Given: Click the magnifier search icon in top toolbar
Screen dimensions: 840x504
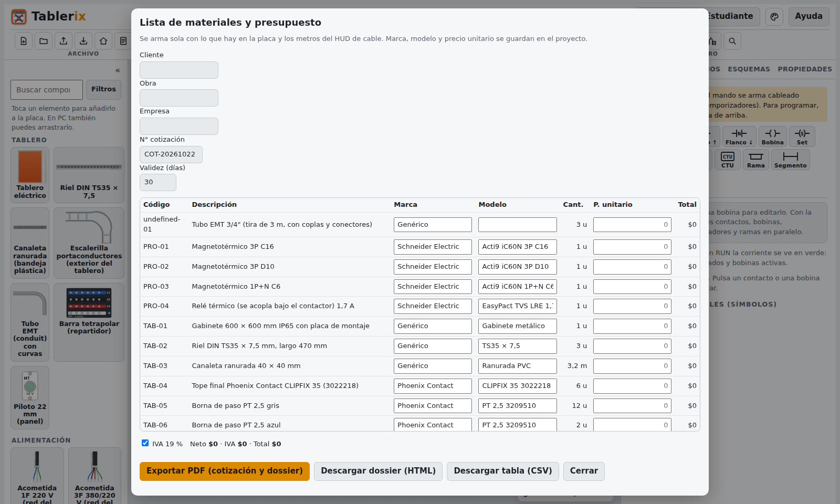Looking at the screenshot, I should coord(732,41).
